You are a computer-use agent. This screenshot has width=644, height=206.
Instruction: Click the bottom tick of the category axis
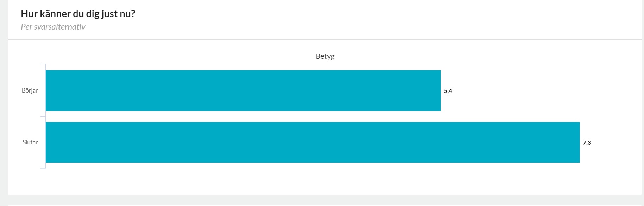[x=43, y=168]
